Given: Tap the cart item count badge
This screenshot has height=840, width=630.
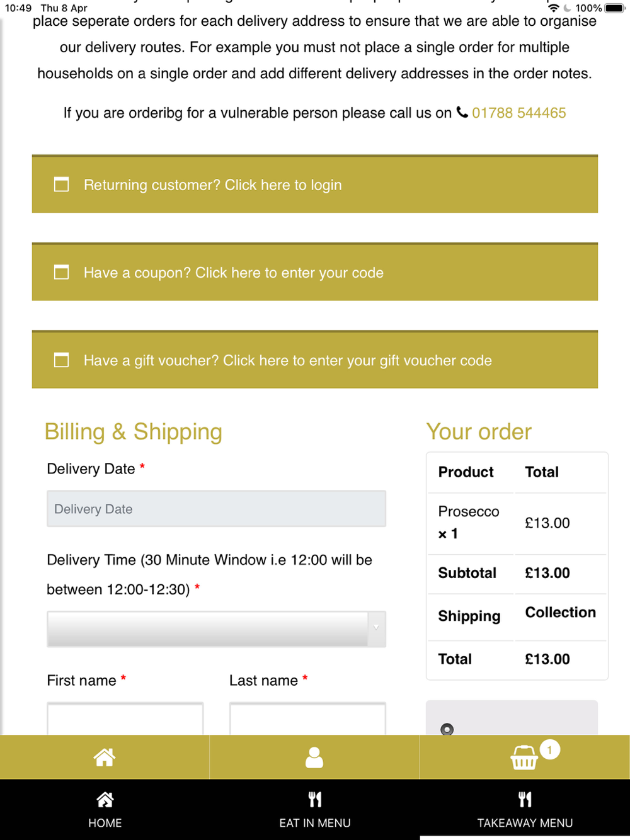Looking at the screenshot, I should click(x=550, y=749).
